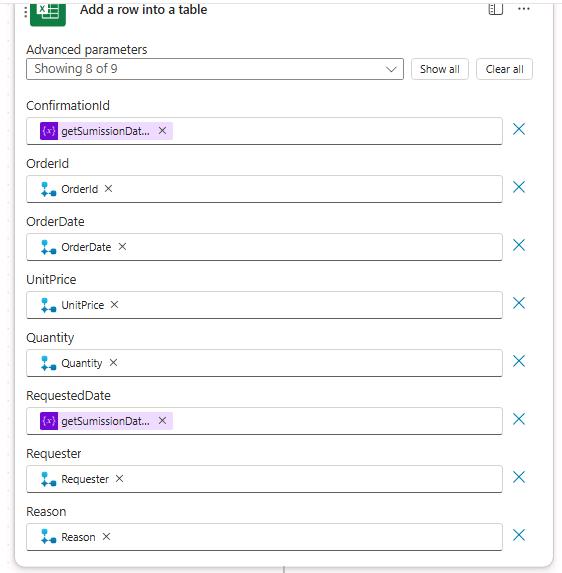Click the Show all button

(x=440, y=69)
